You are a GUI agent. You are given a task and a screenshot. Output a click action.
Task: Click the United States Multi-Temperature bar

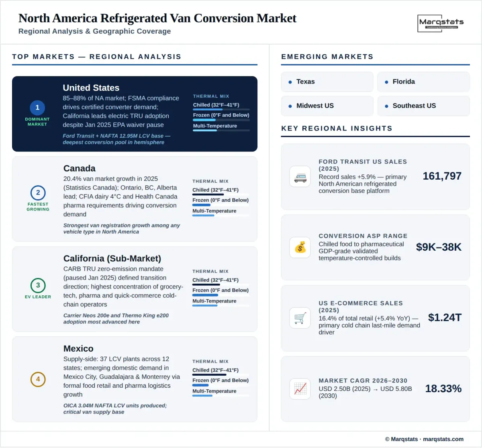pos(221,130)
